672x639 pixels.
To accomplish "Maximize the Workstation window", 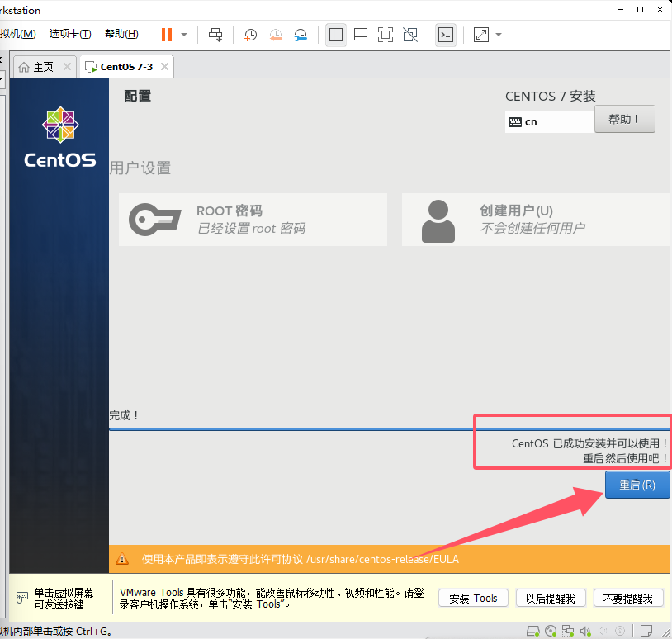I will coord(640,9).
